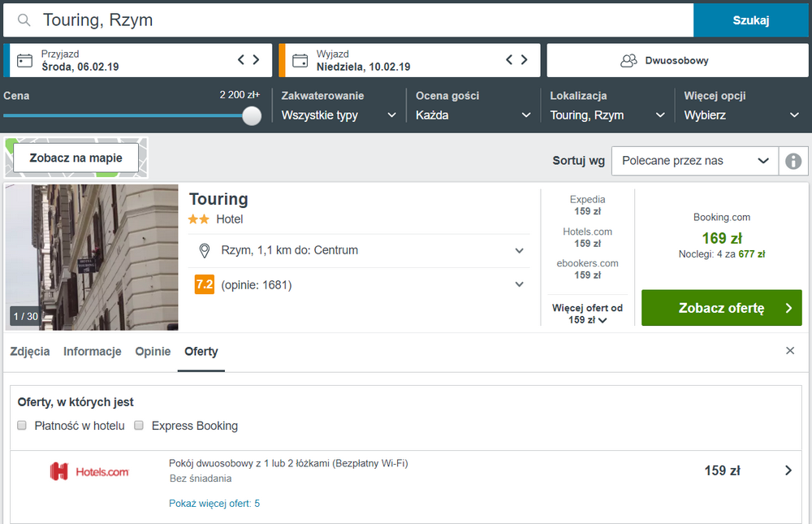Screen dimensions: 812x524
Task: Switch to the Informacje tab
Action: (x=93, y=352)
